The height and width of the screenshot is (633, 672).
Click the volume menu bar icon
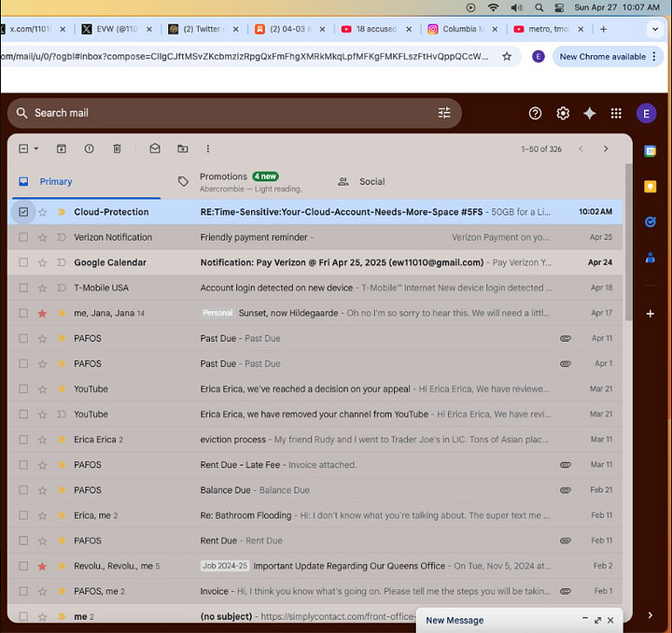[516, 7]
